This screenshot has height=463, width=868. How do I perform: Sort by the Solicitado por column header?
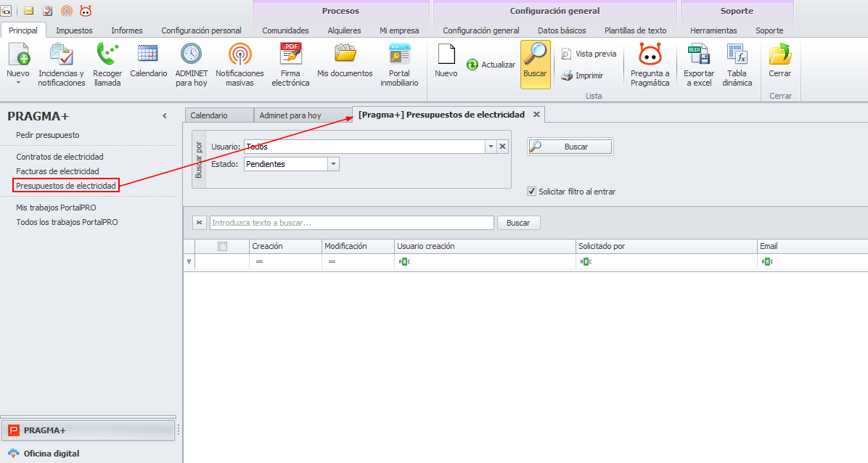[x=666, y=247]
